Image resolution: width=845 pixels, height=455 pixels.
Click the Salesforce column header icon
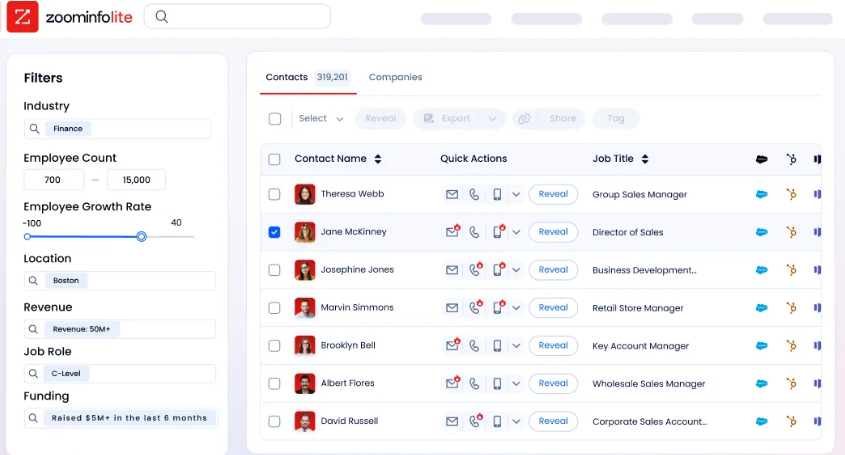(761, 159)
